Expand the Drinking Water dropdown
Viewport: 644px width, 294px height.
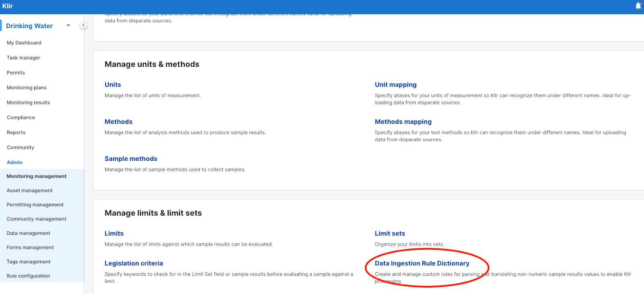tap(68, 26)
